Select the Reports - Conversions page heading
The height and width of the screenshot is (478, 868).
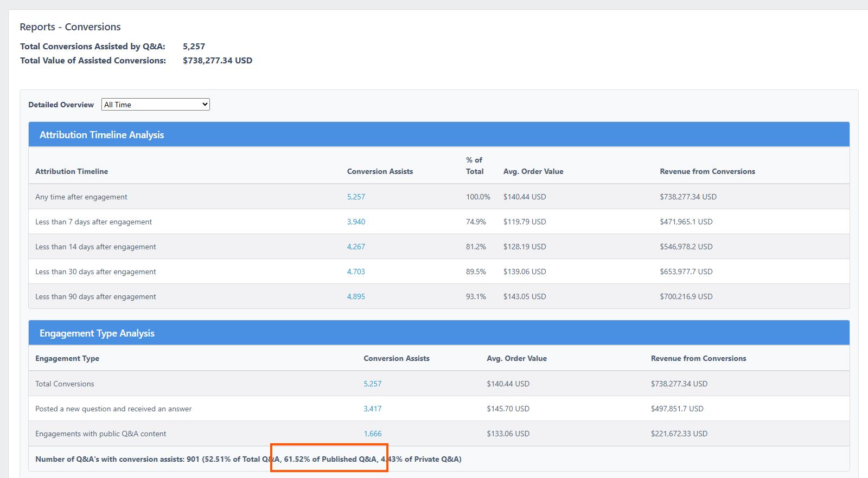pyautogui.click(x=70, y=27)
